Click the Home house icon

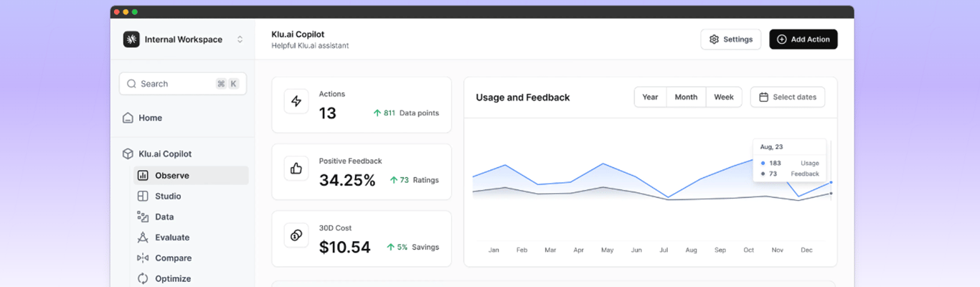pyautogui.click(x=128, y=118)
